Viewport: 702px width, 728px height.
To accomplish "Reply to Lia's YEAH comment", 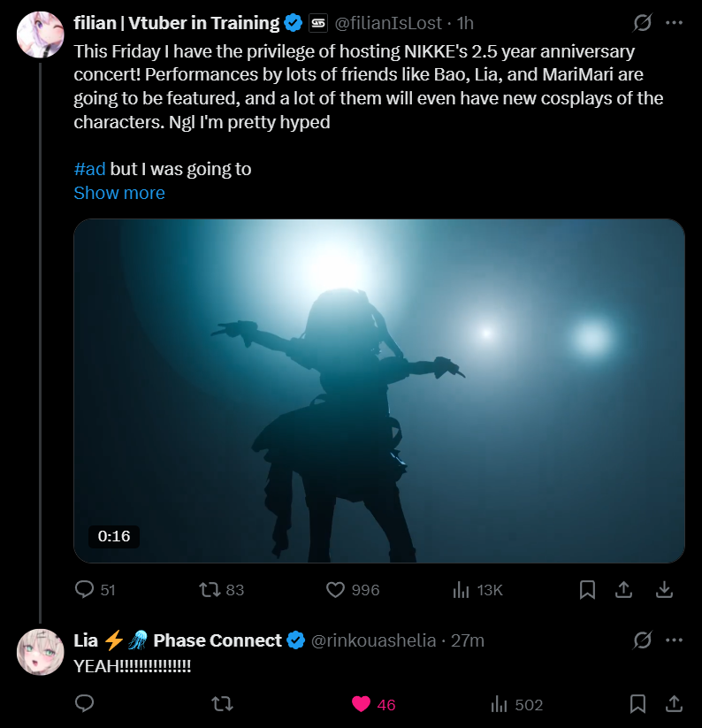I will (x=85, y=704).
